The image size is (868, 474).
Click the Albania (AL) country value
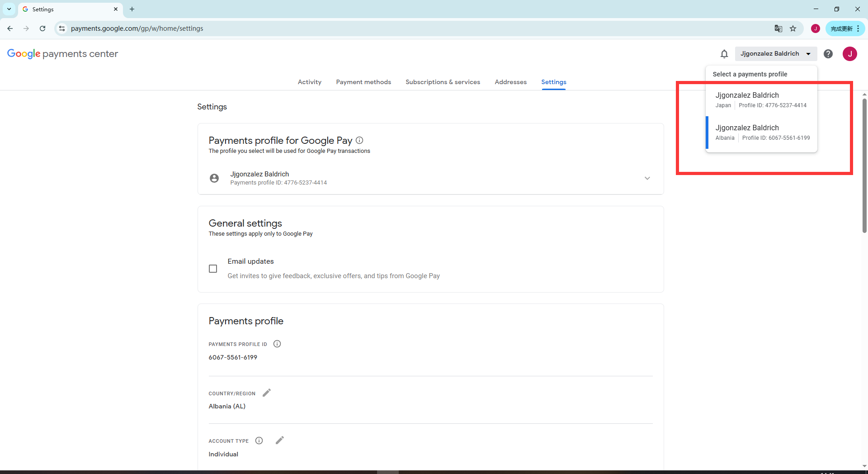pos(227,406)
